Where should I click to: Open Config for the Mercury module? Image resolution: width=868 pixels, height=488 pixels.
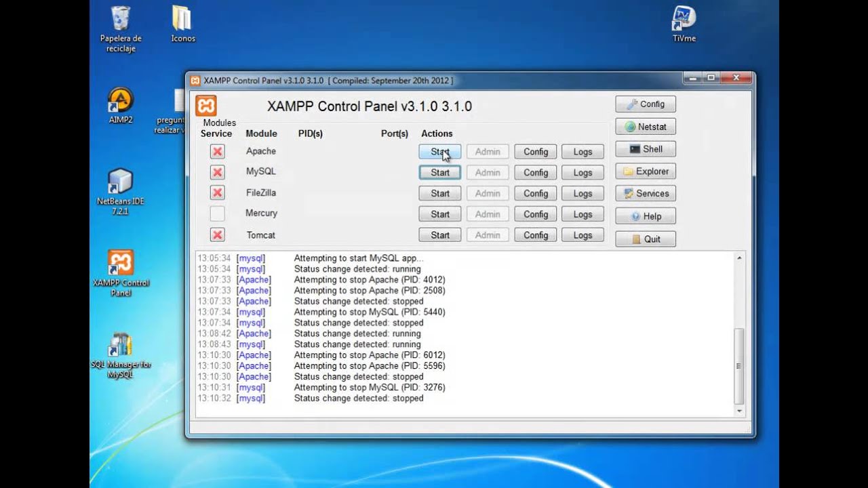point(536,214)
